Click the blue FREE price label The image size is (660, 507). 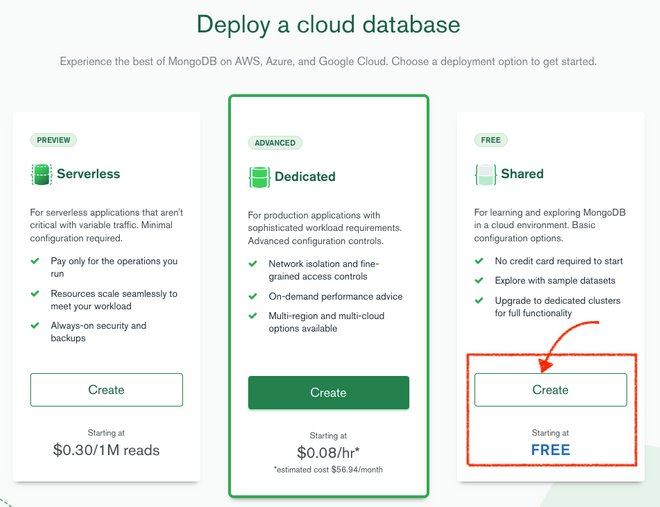(550, 450)
